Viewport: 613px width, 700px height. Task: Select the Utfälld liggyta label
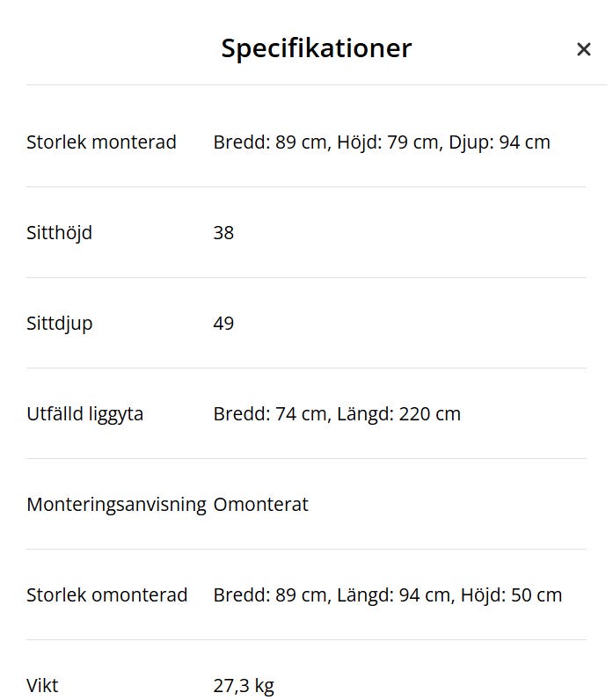point(84,413)
